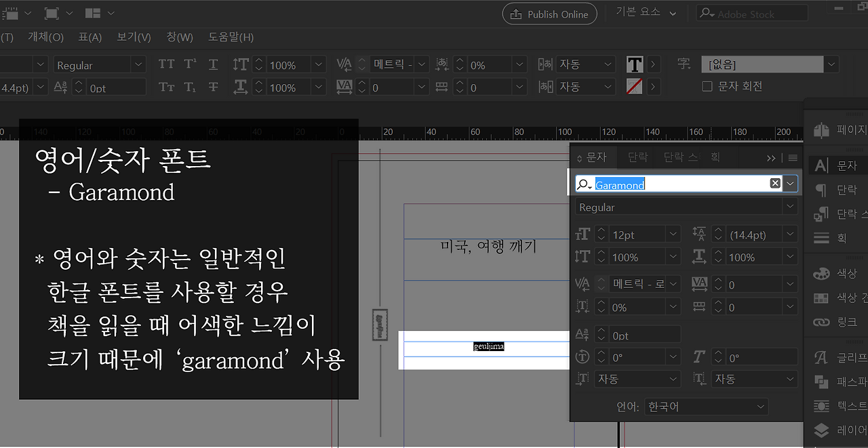Open the Character panel flyout menu
Image resolution: width=868 pixels, height=448 pixels.
coord(793,157)
